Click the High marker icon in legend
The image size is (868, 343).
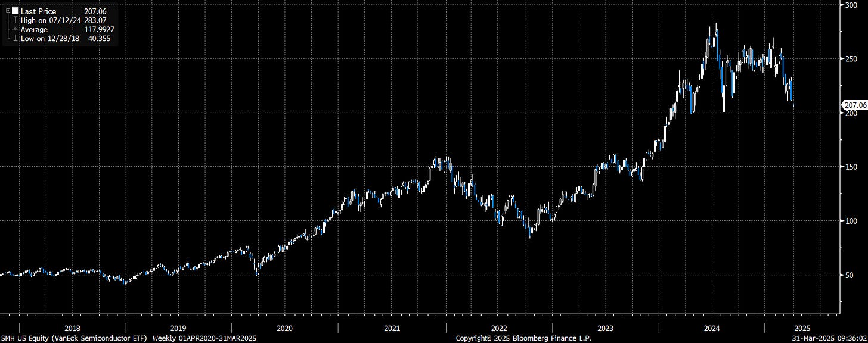pos(15,20)
